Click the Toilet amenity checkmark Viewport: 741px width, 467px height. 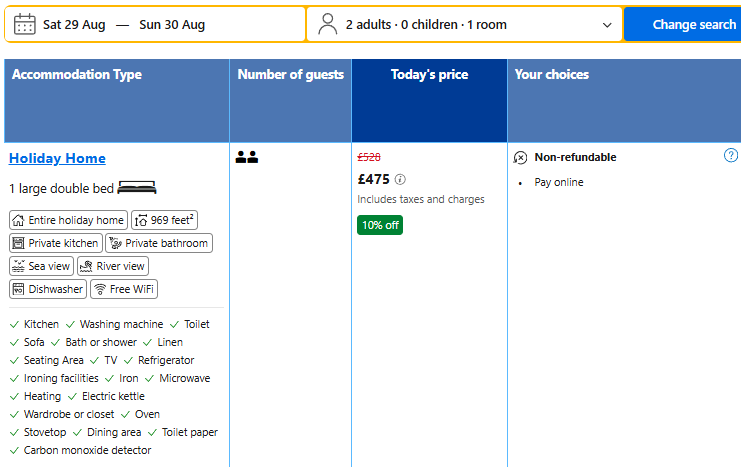point(174,324)
